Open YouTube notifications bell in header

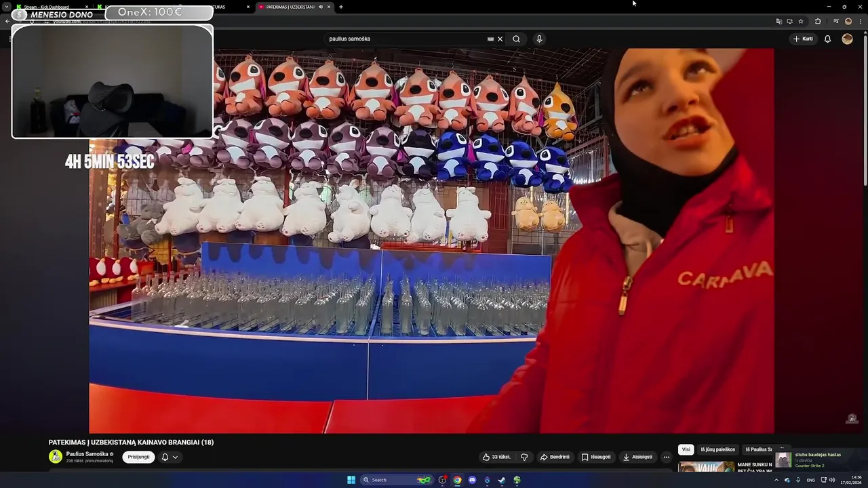click(x=827, y=39)
